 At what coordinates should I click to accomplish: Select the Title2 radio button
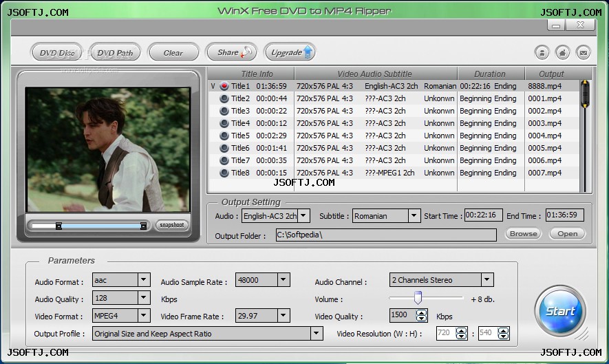[224, 98]
